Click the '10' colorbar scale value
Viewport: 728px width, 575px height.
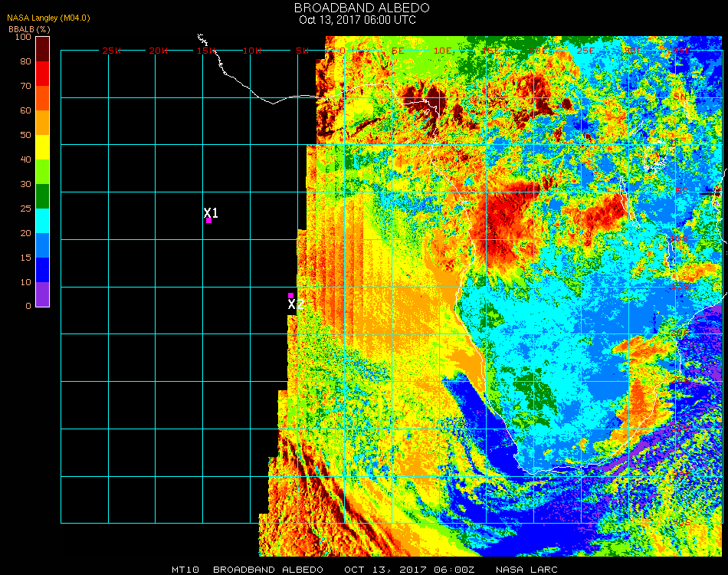[25, 282]
